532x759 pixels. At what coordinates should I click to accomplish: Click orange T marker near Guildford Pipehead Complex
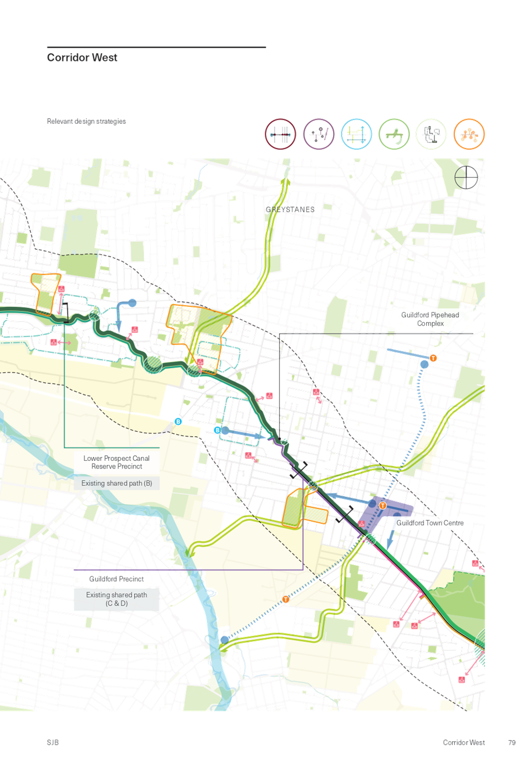pos(433,358)
